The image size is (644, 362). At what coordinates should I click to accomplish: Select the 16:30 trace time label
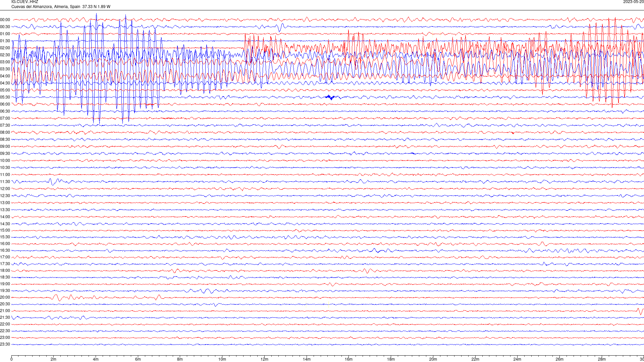point(5,250)
